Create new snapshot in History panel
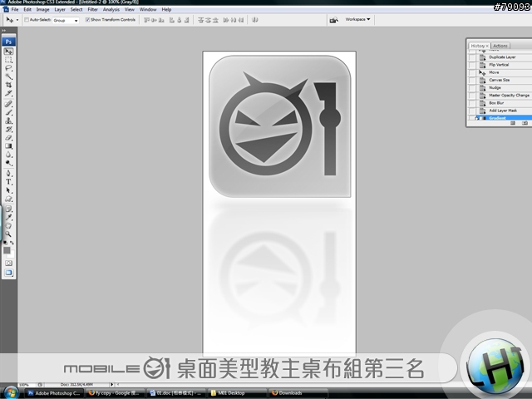The width and height of the screenshot is (532, 399). coord(525,123)
